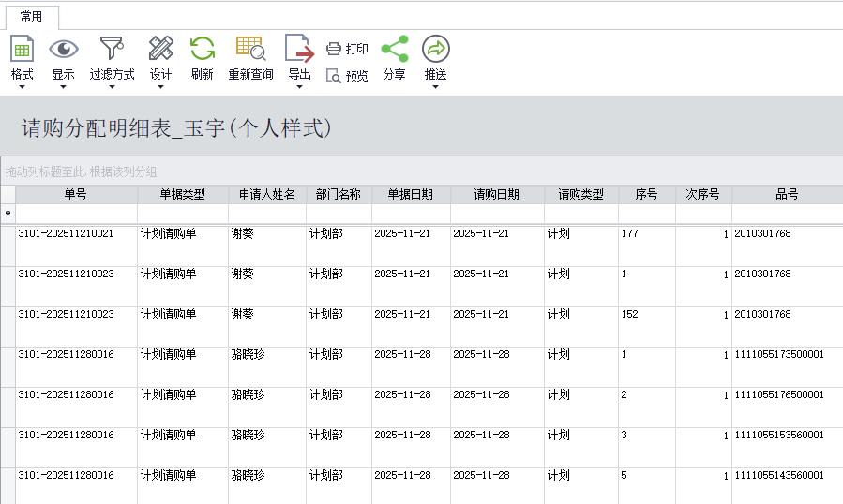
Task: Click 计划请购单 in the 序号 177 row
Action: [x=168, y=233]
